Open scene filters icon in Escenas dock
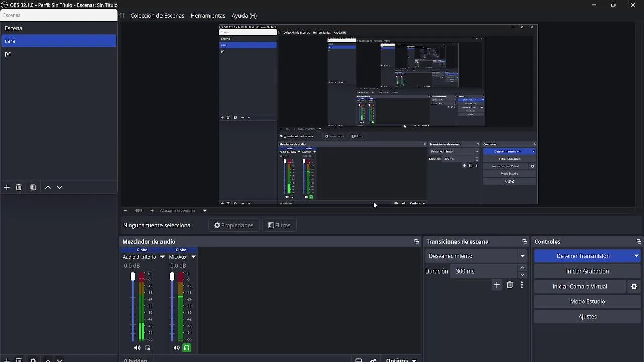This screenshot has height=362, width=644. click(33, 187)
